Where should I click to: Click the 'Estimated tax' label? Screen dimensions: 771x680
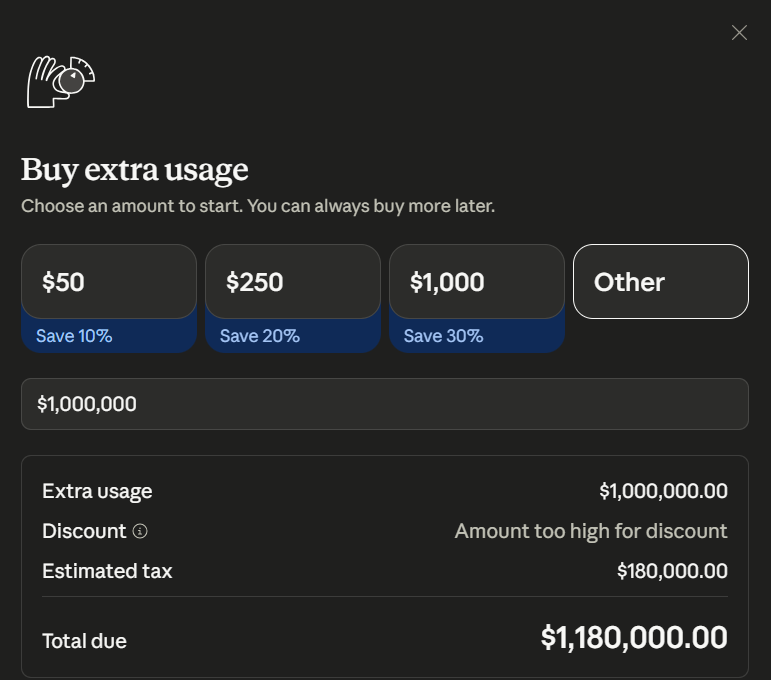(107, 571)
